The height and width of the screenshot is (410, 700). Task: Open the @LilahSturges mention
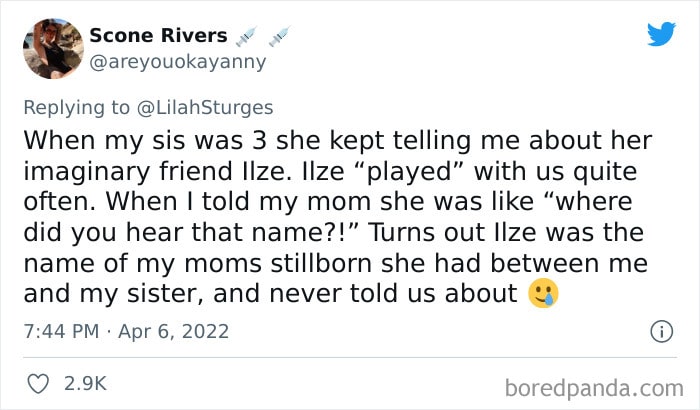tap(205, 108)
